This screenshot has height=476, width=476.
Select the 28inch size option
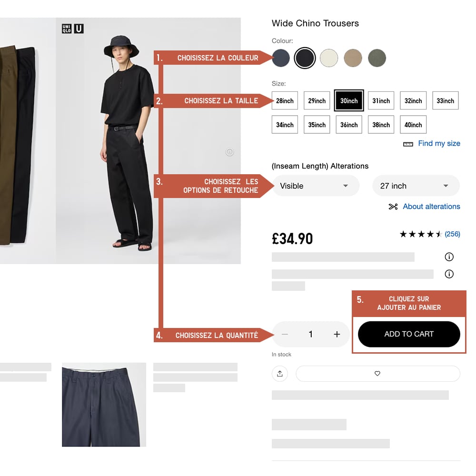click(285, 100)
